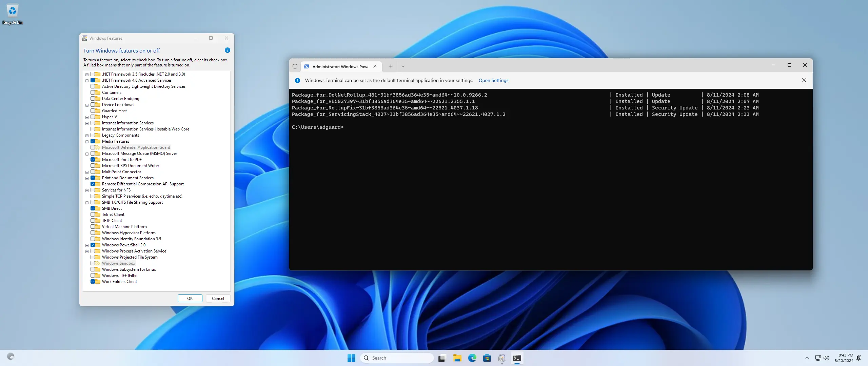
Task: Click the taskbar Search box
Action: click(397, 358)
